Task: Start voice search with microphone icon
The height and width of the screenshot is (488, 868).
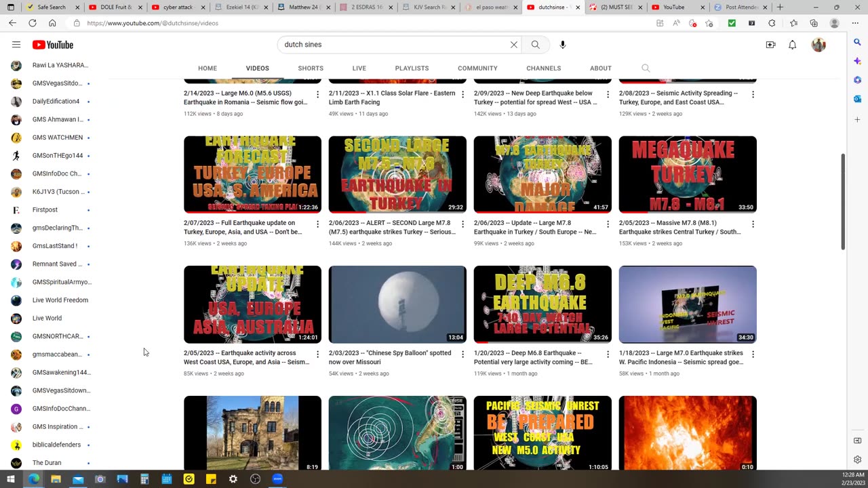Action: click(562, 45)
